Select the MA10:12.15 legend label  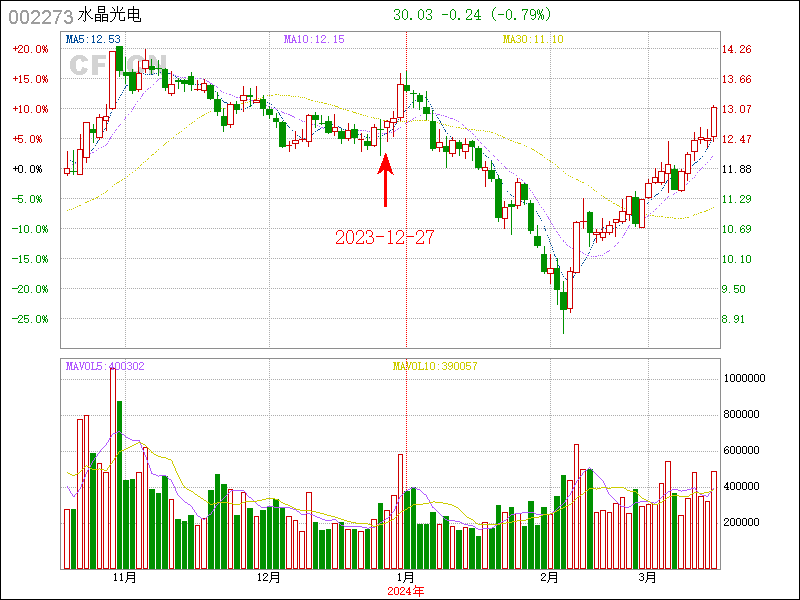click(x=314, y=39)
